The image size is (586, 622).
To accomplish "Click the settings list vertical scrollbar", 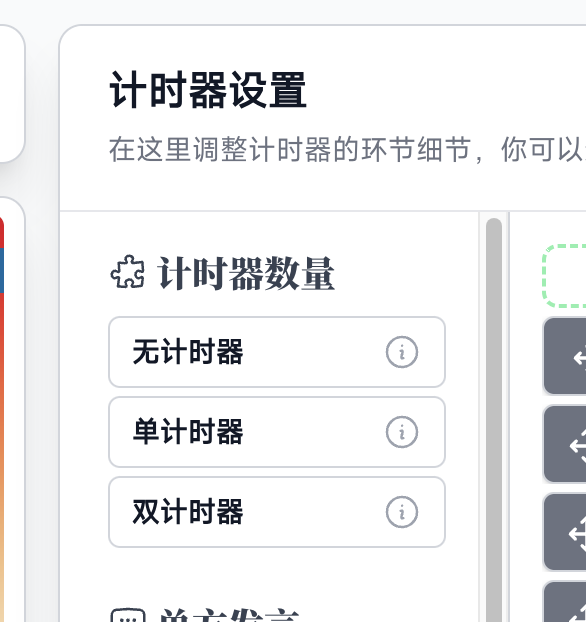I will tap(494, 420).
